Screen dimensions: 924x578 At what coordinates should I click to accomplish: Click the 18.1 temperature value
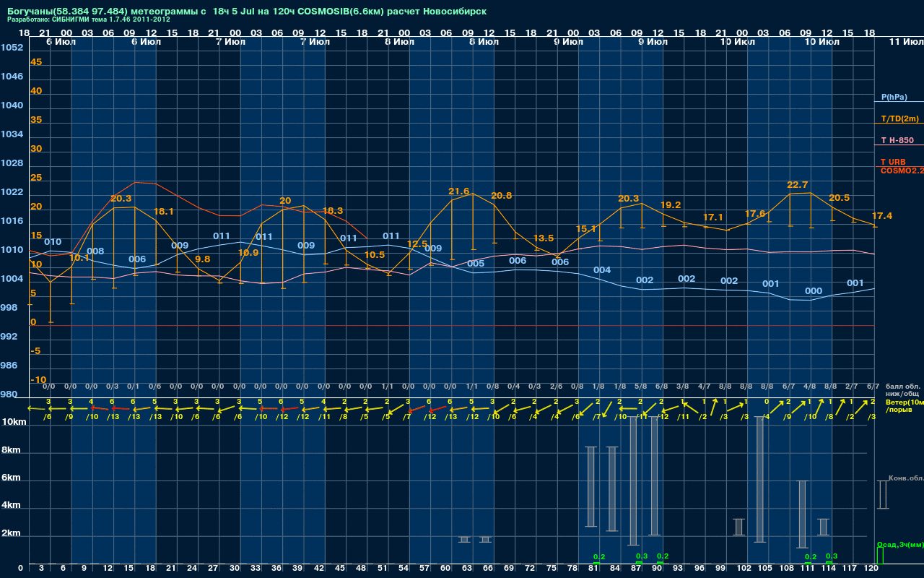[164, 212]
